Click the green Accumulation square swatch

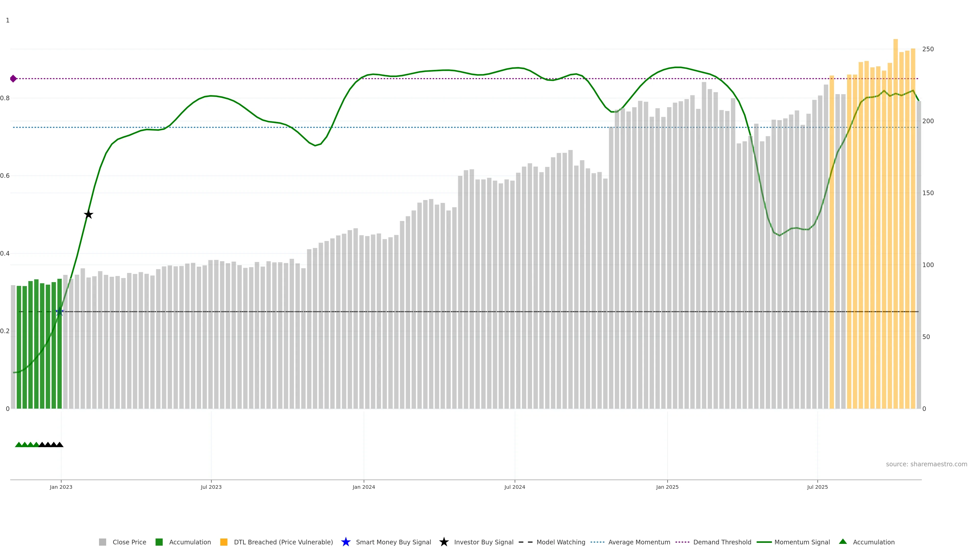click(x=159, y=542)
